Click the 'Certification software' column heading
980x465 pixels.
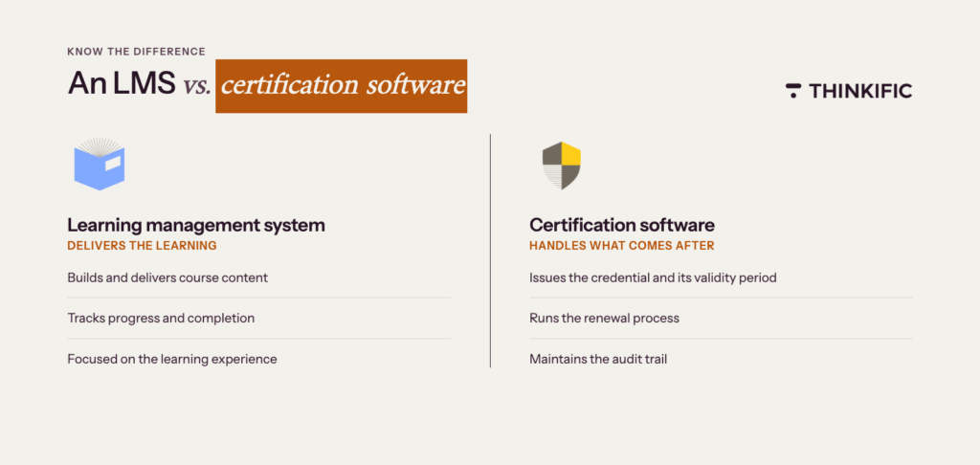click(x=622, y=225)
